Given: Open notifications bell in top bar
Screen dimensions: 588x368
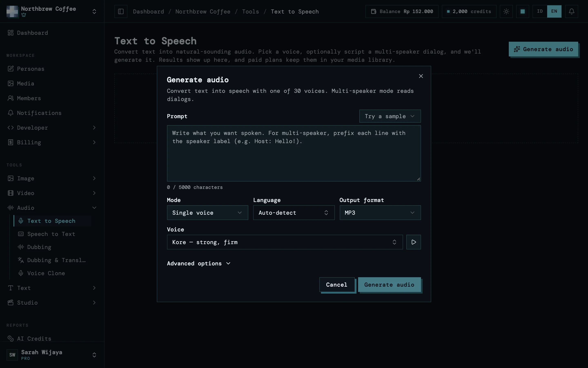Looking at the screenshot, I should click(x=571, y=11).
